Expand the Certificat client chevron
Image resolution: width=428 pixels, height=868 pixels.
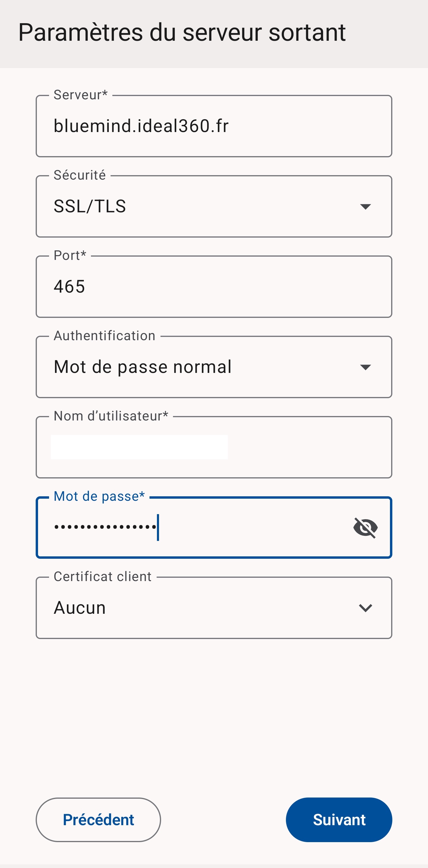pyautogui.click(x=365, y=608)
